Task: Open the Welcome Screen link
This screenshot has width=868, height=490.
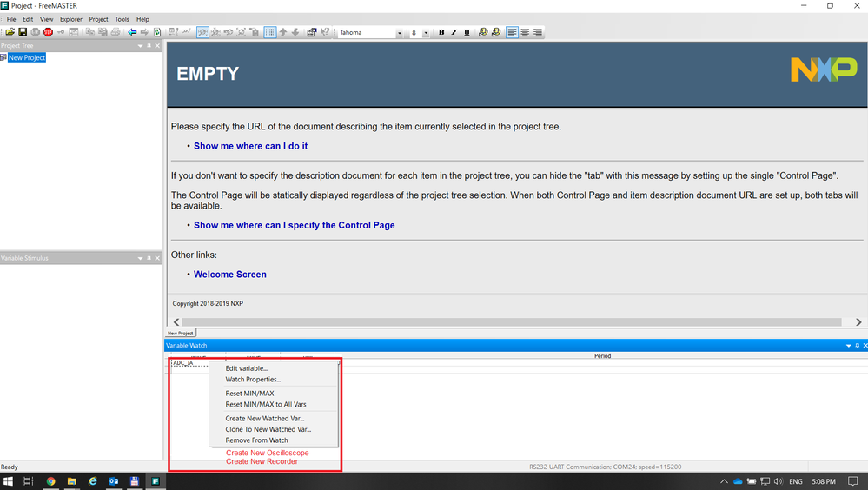Action: pyautogui.click(x=229, y=274)
